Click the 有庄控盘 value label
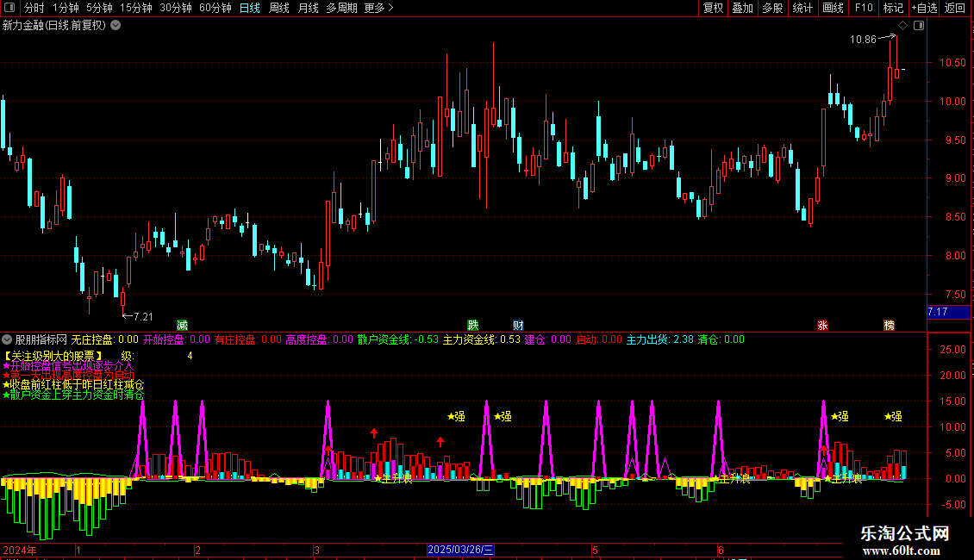 (248, 339)
